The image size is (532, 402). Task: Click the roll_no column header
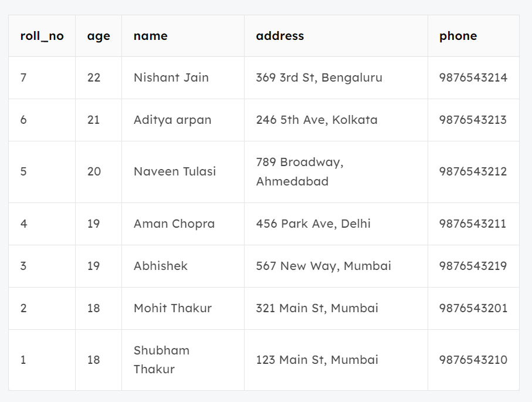[42, 36]
